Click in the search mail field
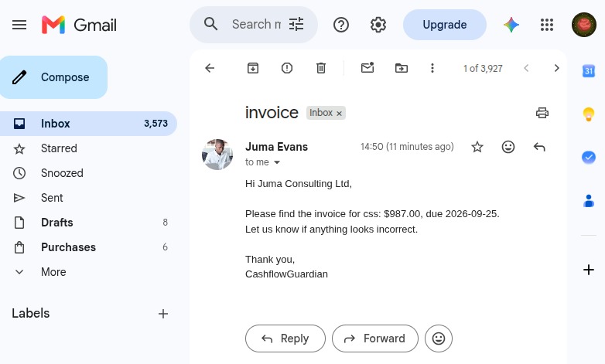This screenshot has height=364, width=605. click(x=256, y=24)
